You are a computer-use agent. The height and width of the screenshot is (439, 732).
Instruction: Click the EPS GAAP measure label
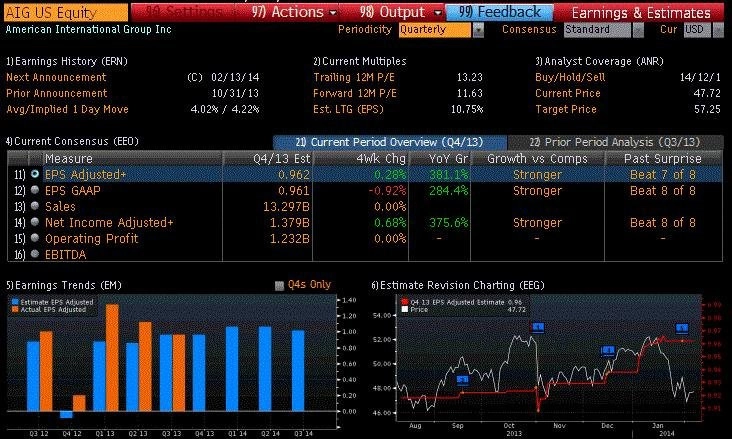(x=73, y=191)
